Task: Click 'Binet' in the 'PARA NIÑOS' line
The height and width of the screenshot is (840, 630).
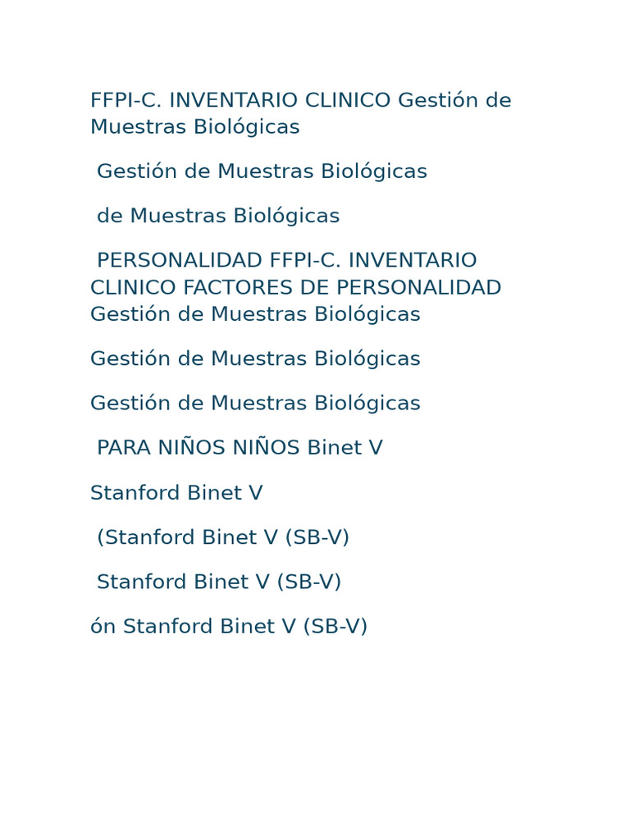Action: (335, 448)
